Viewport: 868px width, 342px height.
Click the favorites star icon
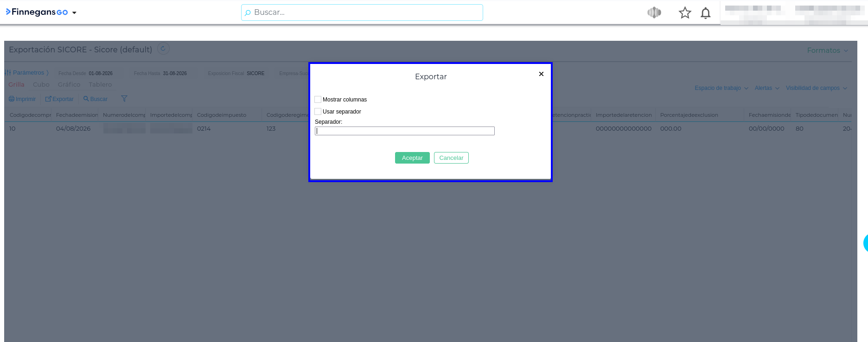coord(685,13)
